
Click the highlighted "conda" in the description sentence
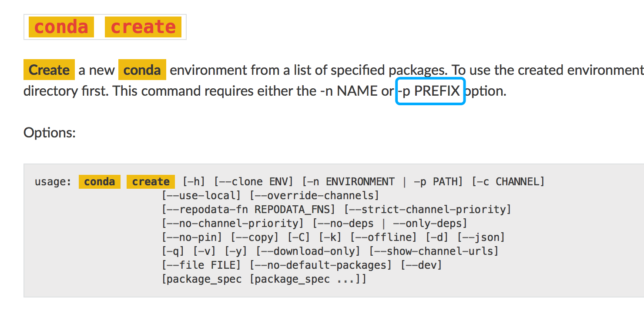pos(142,70)
